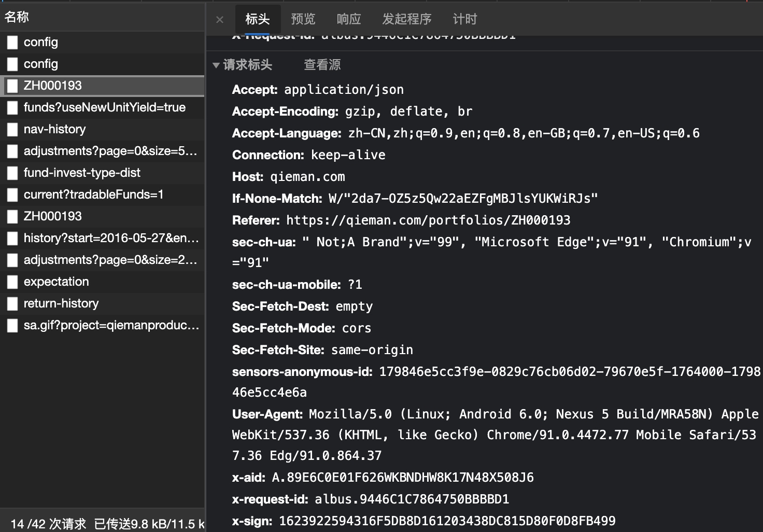Click Sec-Fetch-Dest value empty
This screenshot has height=532, width=763.
pos(354,306)
